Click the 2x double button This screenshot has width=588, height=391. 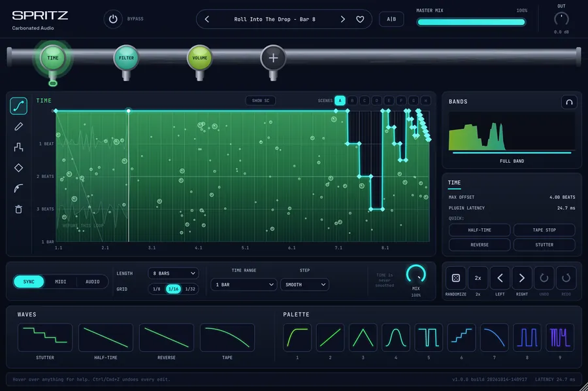coord(478,278)
